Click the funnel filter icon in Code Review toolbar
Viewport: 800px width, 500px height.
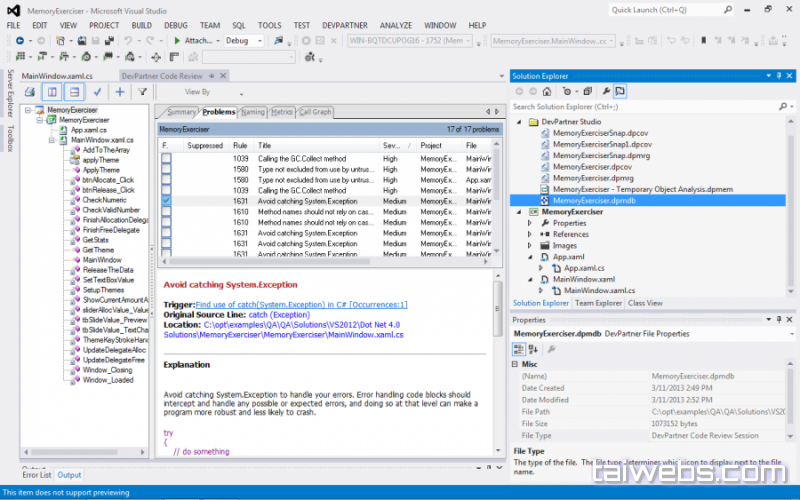pyautogui.click(x=143, y=91)
